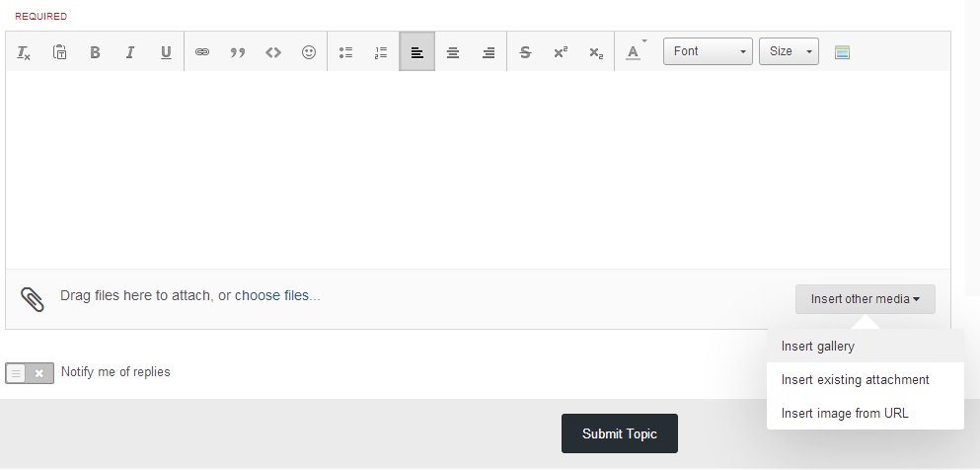Select Insert gallery from menu
The width and height of the screenshot is (980, 470).
click(x=818, y=347)
